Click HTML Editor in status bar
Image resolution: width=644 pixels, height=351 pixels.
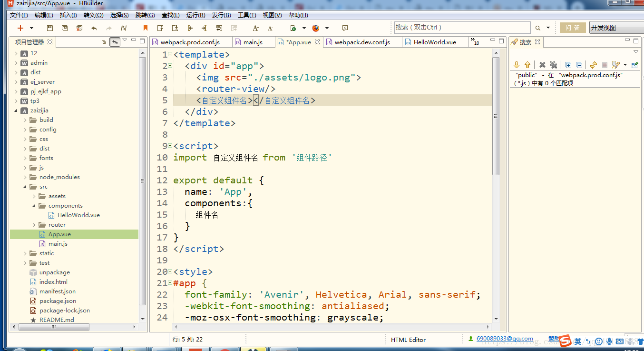tap(408, 340)
